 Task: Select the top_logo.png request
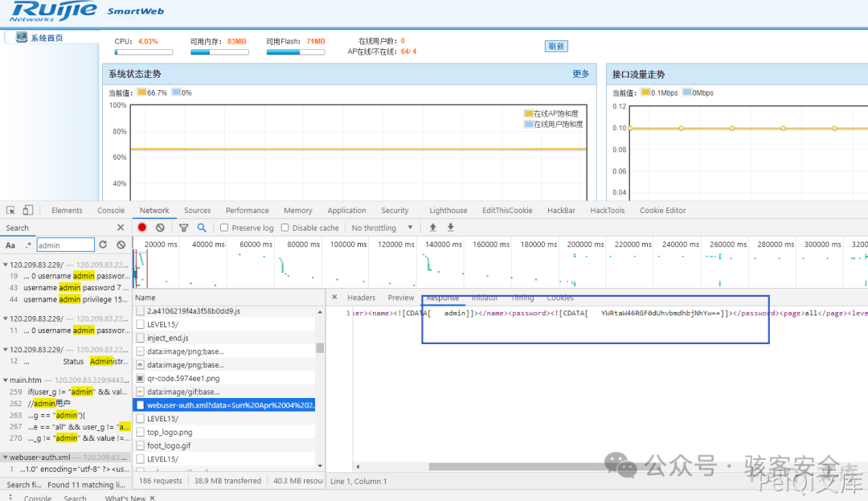click(x=224, y=433)
